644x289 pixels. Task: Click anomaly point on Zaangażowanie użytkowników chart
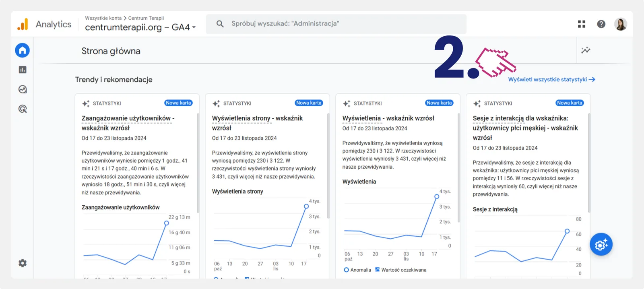[166, 223]
